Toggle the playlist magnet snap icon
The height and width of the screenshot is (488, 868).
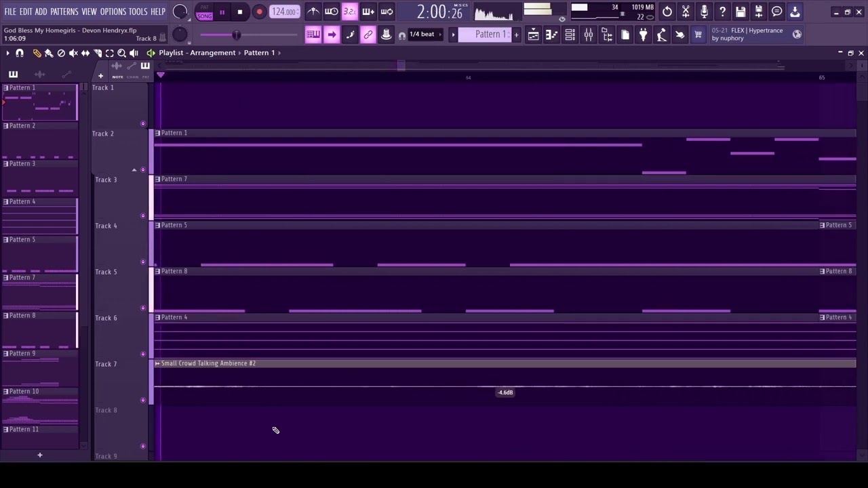click(20, 53)
